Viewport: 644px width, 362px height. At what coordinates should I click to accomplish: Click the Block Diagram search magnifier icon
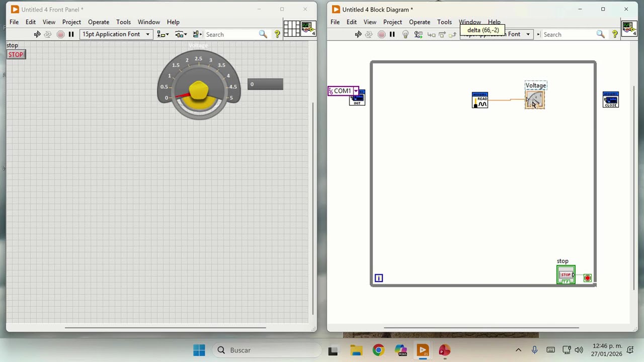coord(600,34)
